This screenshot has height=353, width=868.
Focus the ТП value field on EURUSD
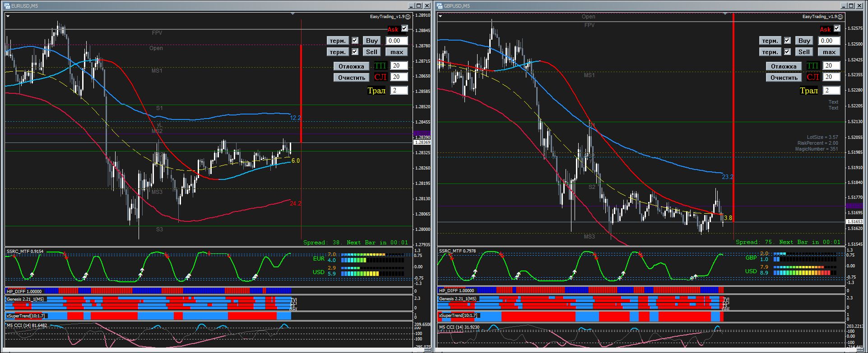(399, 66)
